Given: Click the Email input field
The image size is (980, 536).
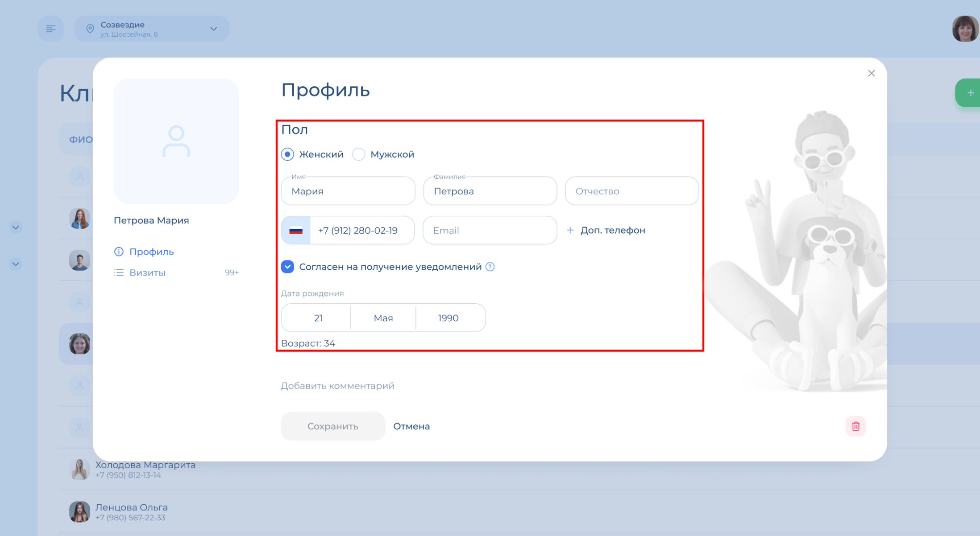Looking at the screenshot, I should click(489, 230).
